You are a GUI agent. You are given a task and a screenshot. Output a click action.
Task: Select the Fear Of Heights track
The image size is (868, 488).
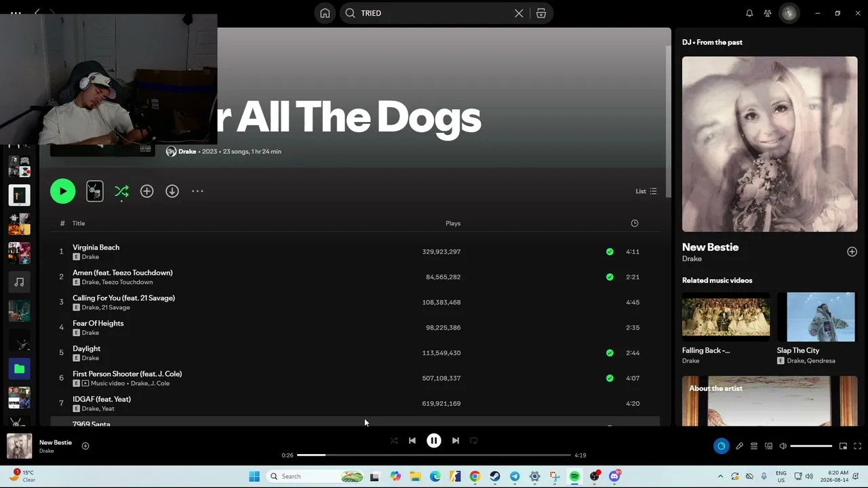[x=355, y=327]
